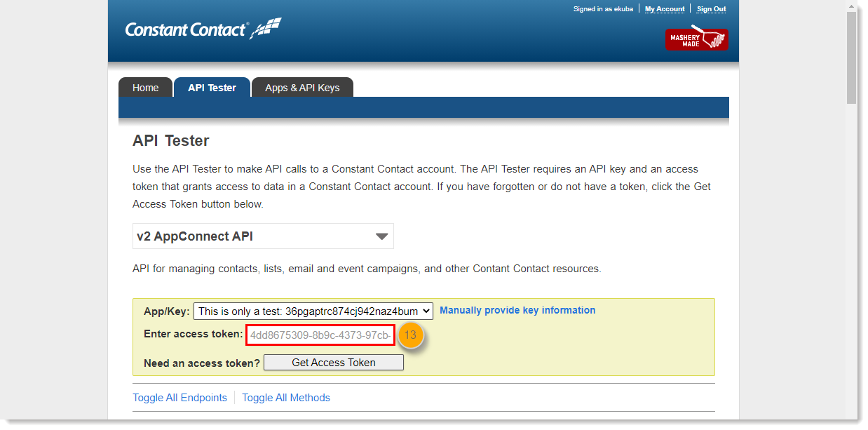Click Toggle All Endpoints link

(180, 398)
